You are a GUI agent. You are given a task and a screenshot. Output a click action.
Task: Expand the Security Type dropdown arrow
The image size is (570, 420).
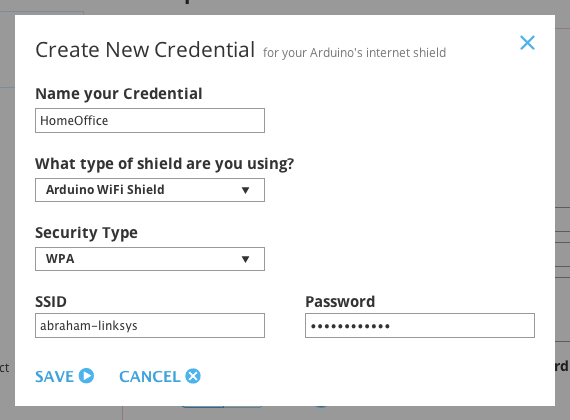245,259
